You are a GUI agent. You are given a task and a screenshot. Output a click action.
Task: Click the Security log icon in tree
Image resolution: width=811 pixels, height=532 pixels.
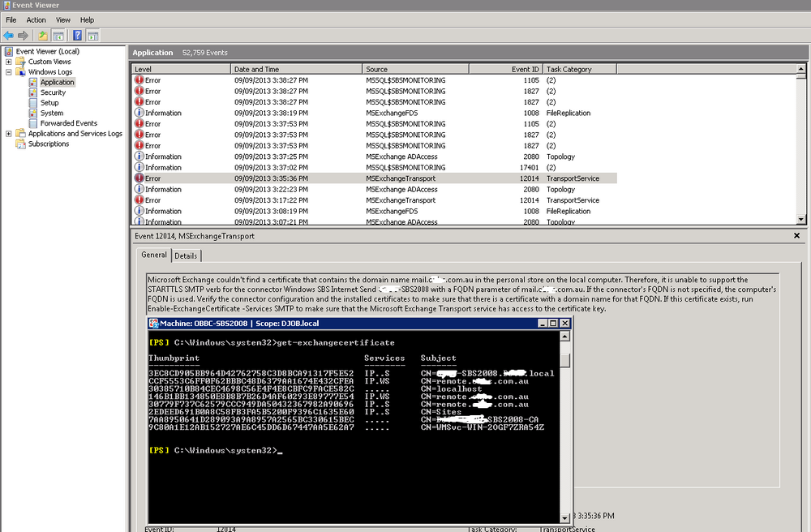[33, 92]
